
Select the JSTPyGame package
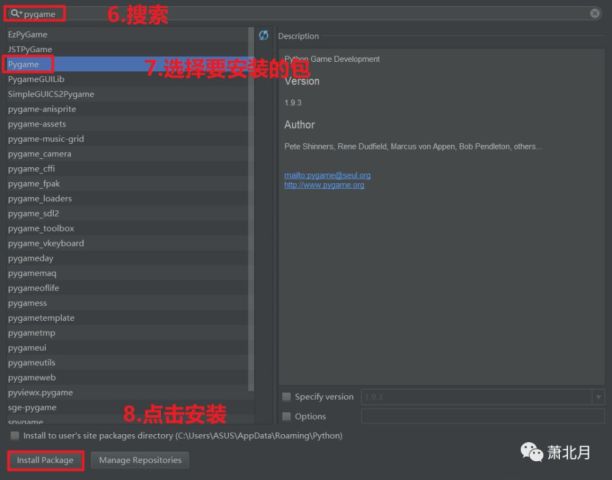tap(127, 49)
